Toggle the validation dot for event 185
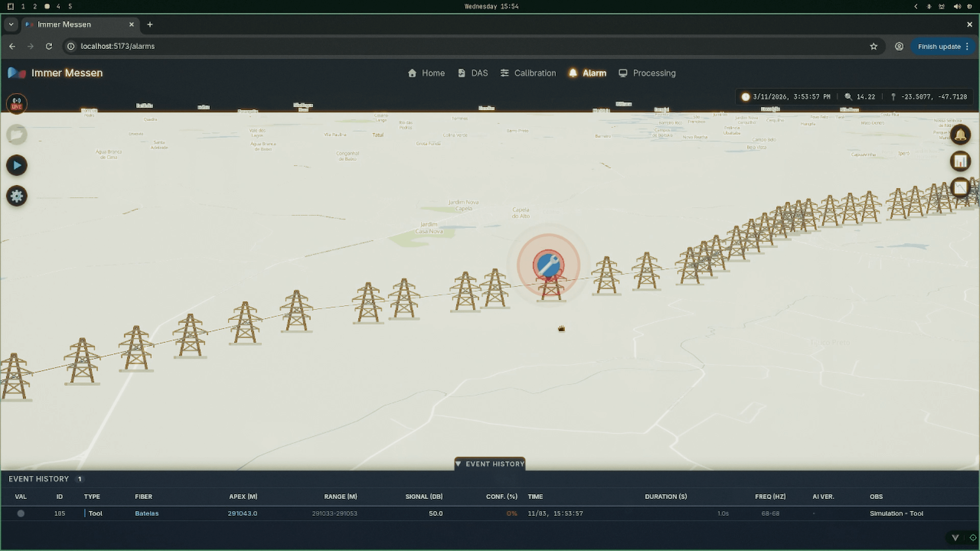The image size is (980, 551). [21, 513]
